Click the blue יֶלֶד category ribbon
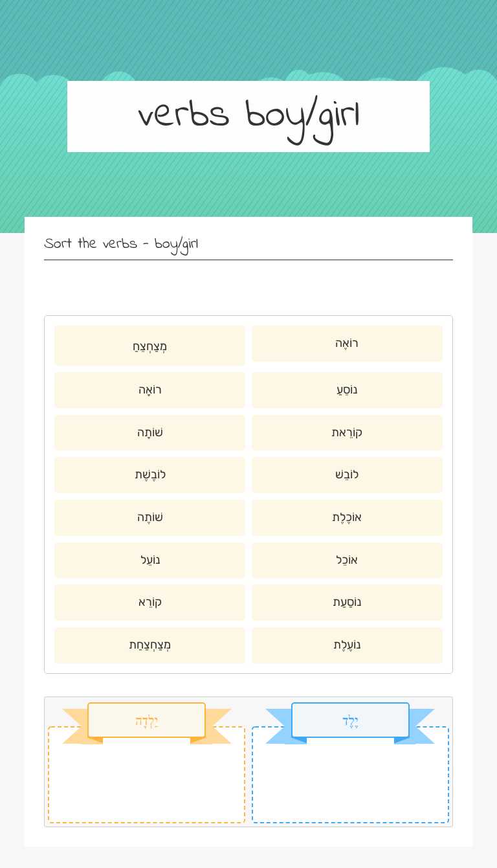 tap(350, 720)
